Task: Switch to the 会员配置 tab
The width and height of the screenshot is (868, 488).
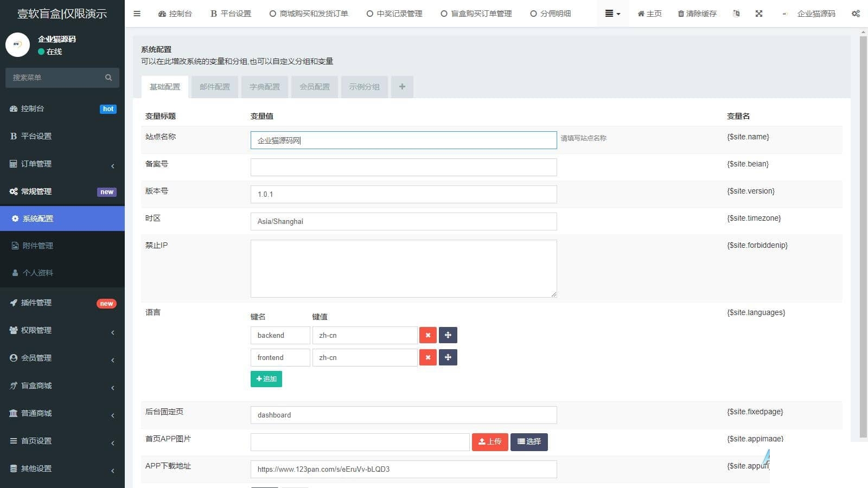Action: point(315,87)
